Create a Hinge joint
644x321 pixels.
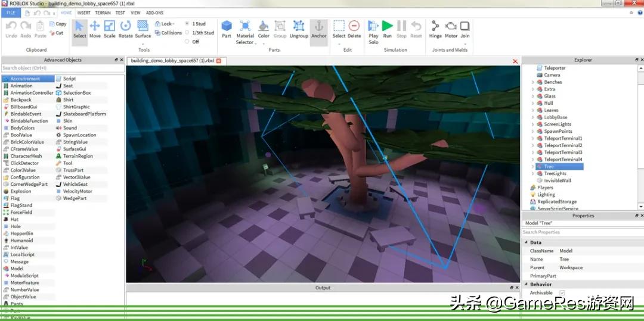(x=435, y=30)
